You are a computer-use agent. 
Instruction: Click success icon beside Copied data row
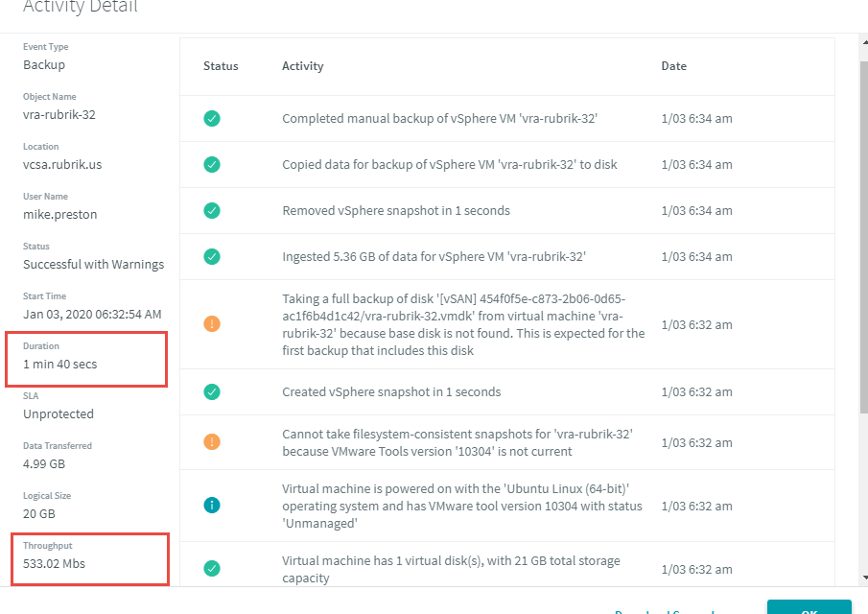coord(211,164)
